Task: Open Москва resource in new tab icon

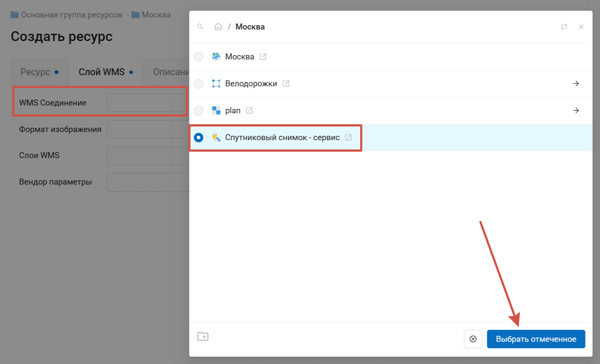Action: tap(263, 57)
